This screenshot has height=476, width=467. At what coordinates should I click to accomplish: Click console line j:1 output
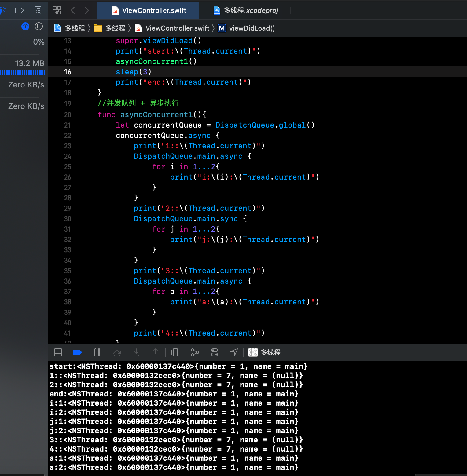(174, 422)
